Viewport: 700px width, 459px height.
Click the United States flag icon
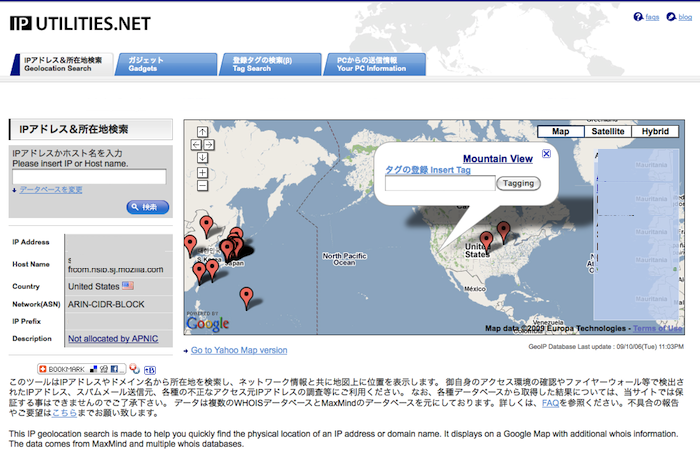click(128, 285)
